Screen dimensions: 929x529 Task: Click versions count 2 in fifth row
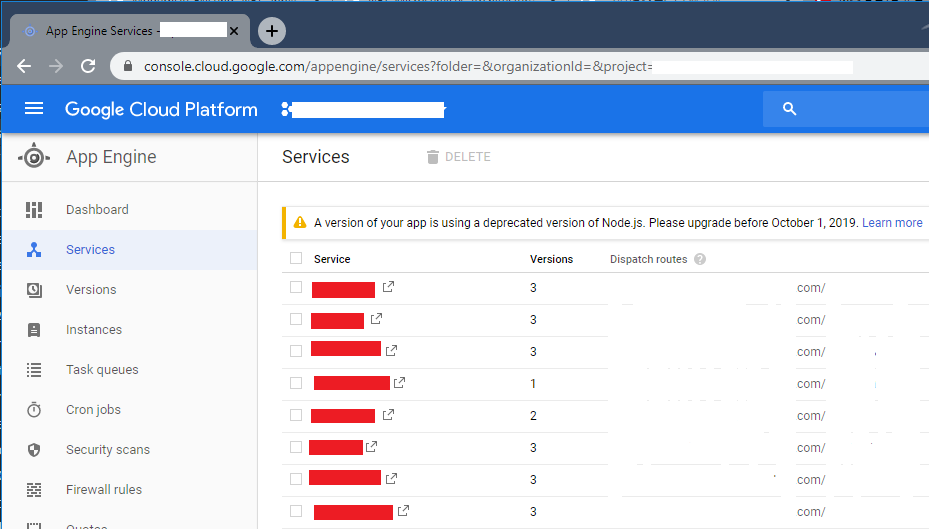pos(533,416)
